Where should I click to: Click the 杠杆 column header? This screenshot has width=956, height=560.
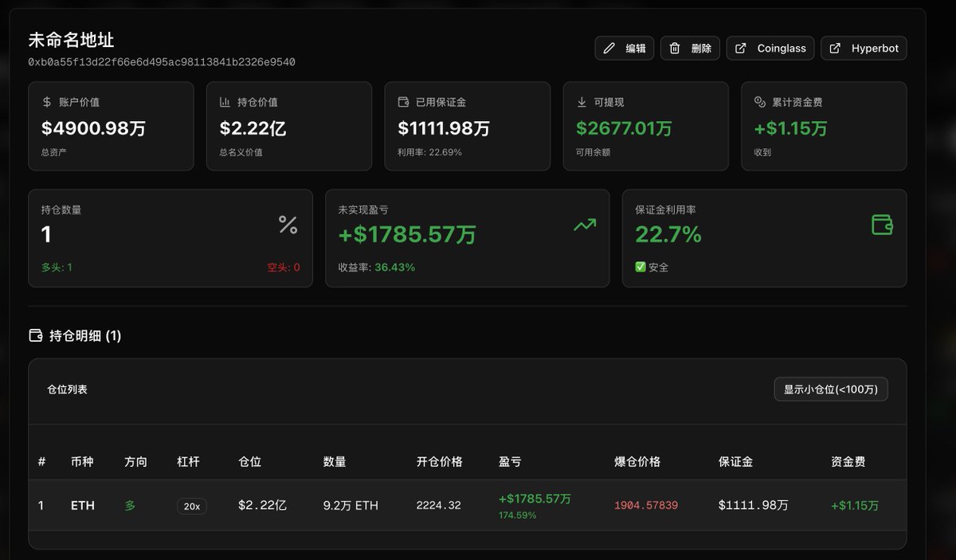(x=188, y=462)
